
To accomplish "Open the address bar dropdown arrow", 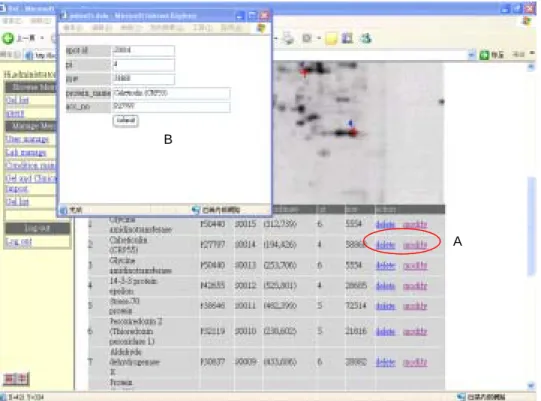I will pos(471,55).
